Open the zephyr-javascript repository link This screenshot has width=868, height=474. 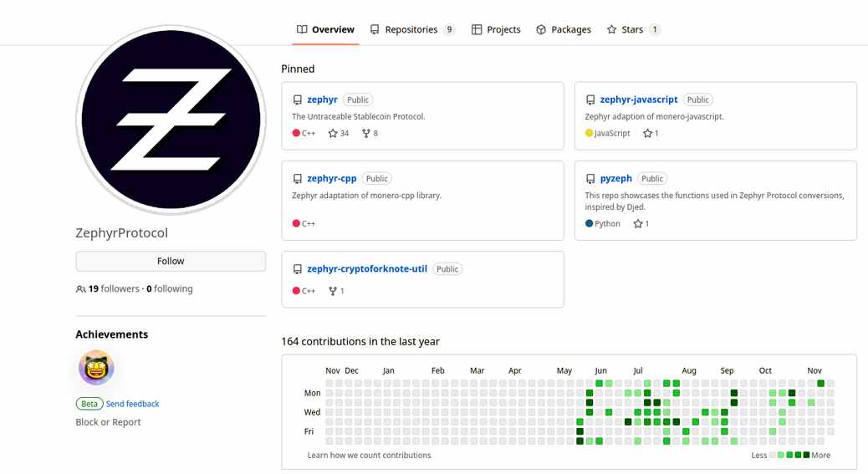pos(639,99)
